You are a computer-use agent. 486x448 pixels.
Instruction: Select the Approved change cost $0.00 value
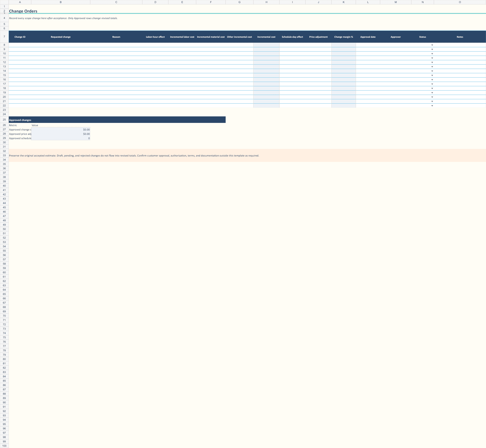pos(61,129)
